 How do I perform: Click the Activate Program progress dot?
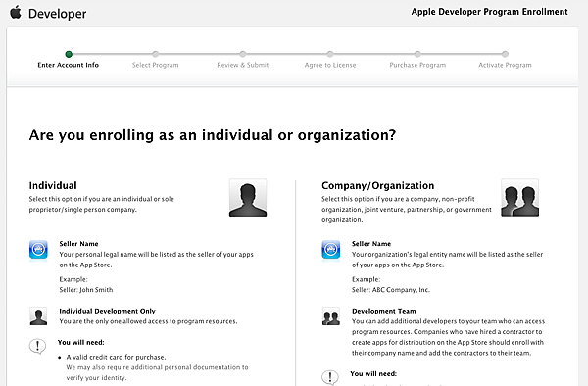(505, 54)
